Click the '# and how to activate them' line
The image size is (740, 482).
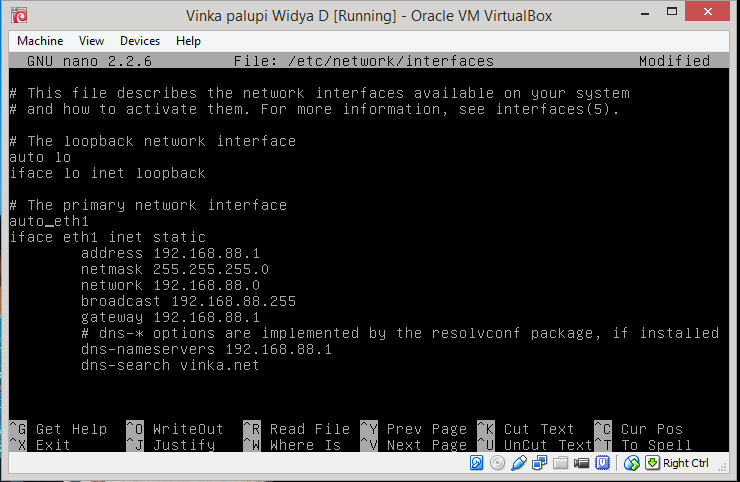(314, 109)
